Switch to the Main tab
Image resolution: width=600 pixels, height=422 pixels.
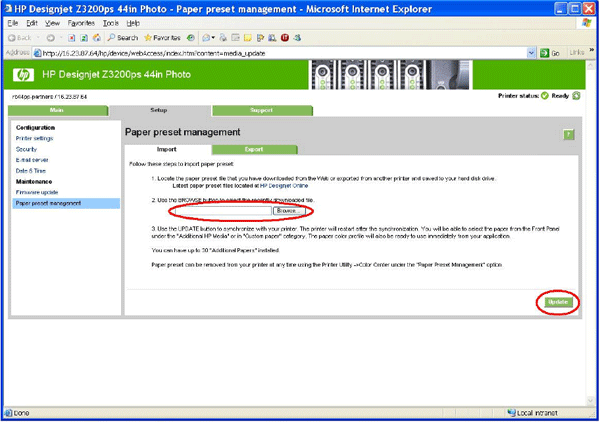(57, 110)
